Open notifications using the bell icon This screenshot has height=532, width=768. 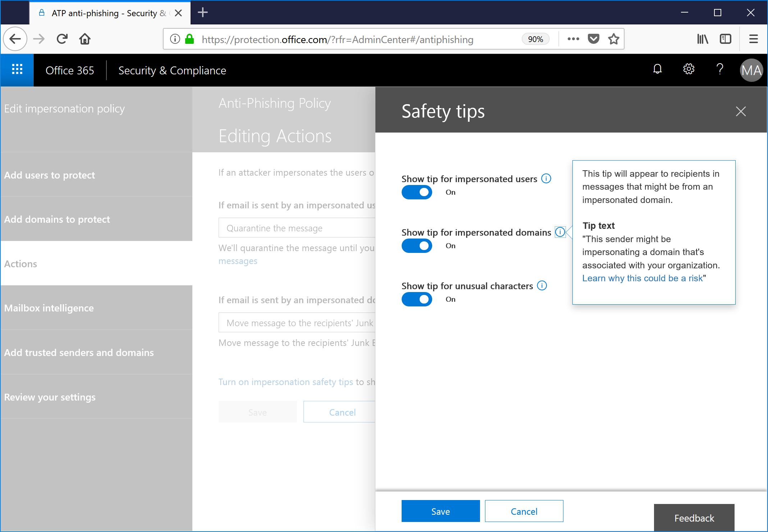click(x=657, y=69)
